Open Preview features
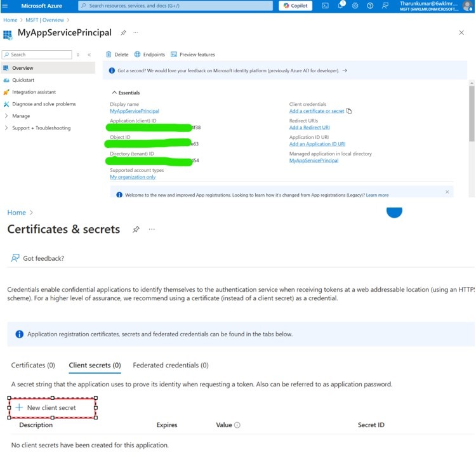This screenshot has height=469, width=476. pyautogui.click(x=193, y=55)
